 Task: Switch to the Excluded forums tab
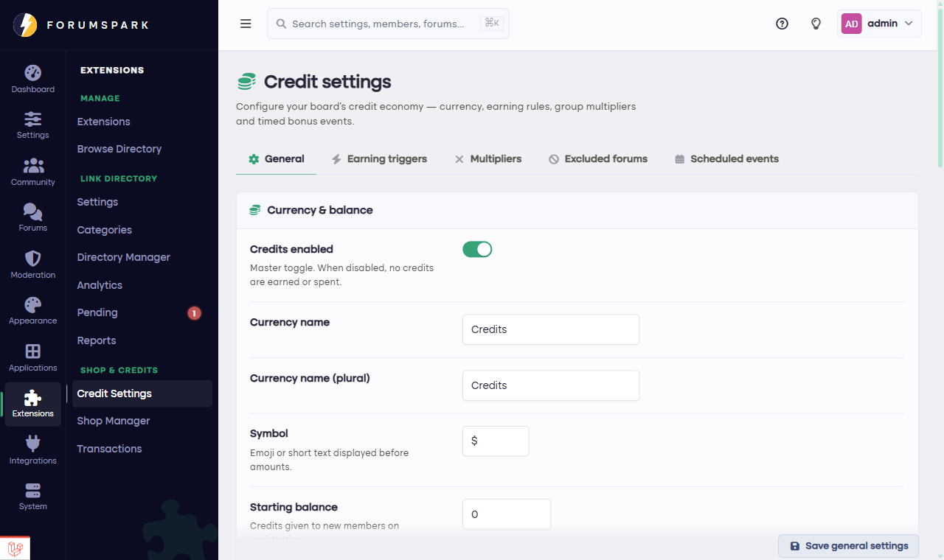coord(598,158)
